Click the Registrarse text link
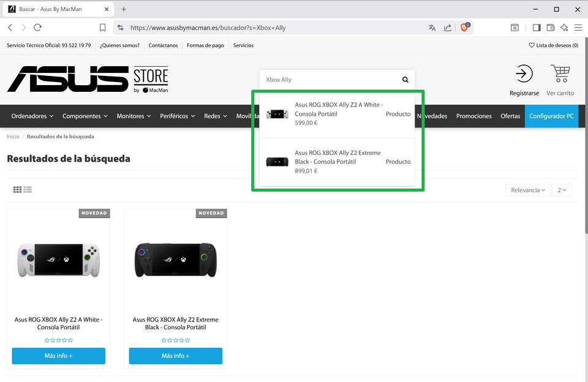 [x=524, y=93]
